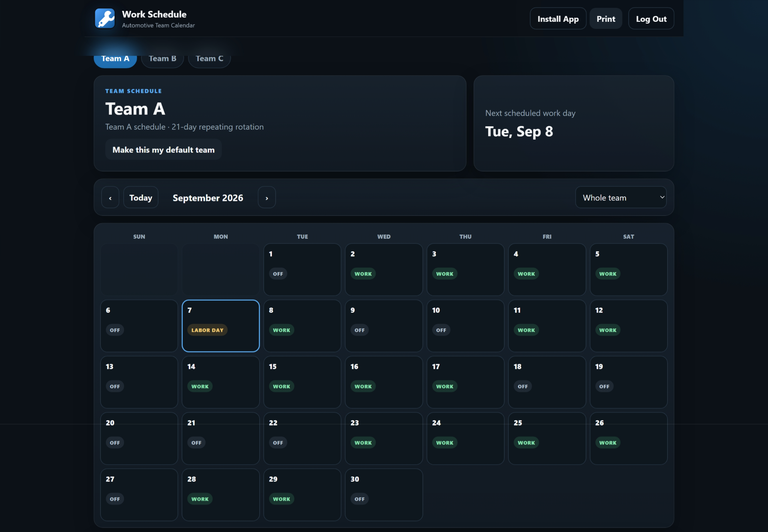The width and height of the screenshot is (768, 532).
Task: Click the Install App button
Action: coord(558,19)
